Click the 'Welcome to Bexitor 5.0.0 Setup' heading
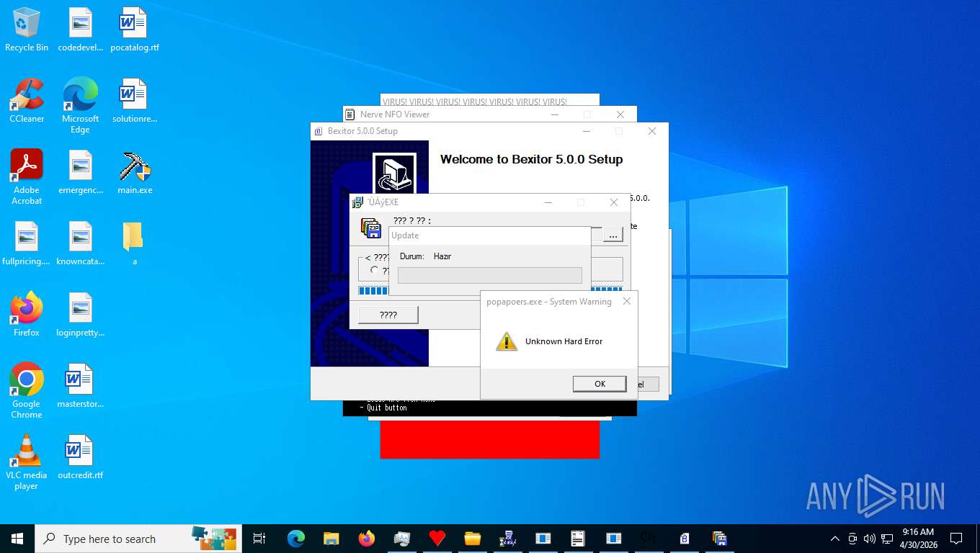This screenshot has width=980, height=553. (x=532, y=159)
